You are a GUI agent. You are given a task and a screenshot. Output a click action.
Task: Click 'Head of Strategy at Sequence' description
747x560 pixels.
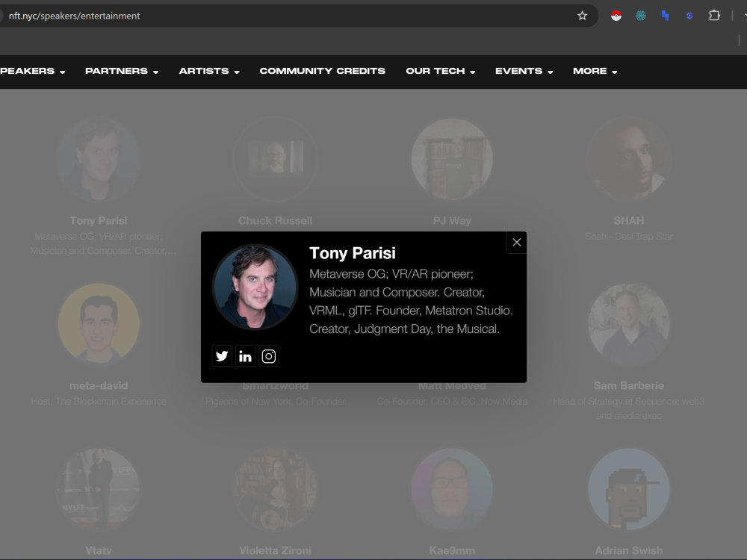pyautogui.click(x=629, y=408)
